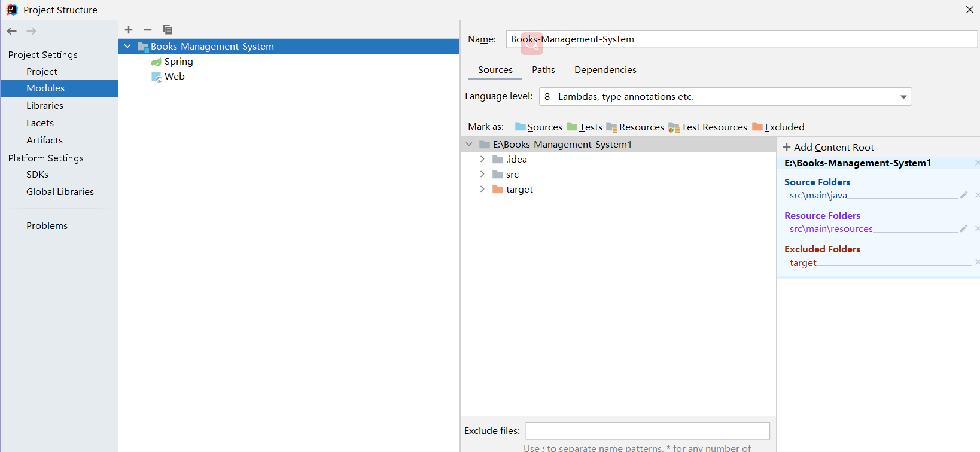The height and width of the screenshot is (452, 980).
Task: Mark folder as Excluded
Action: [x=778, y=127]
